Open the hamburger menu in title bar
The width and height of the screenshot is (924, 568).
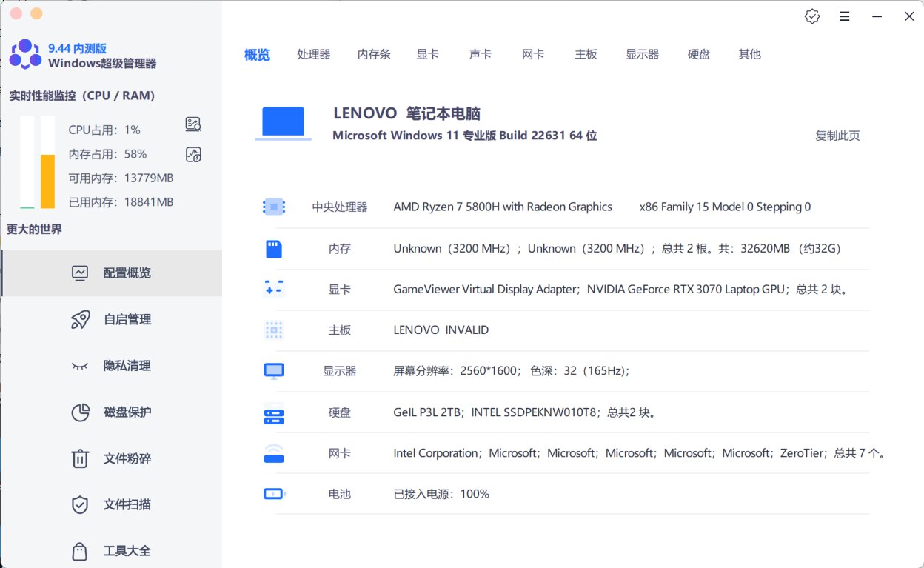coord(845,16)
